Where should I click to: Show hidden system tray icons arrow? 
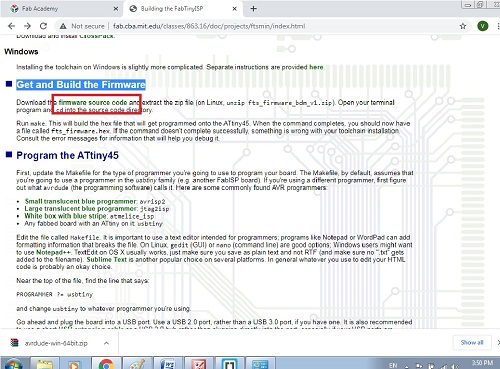click(x=407, y=366)
